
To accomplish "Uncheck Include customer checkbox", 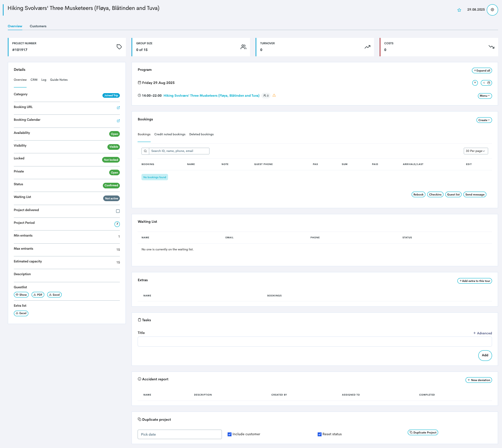I will (229, 434).
